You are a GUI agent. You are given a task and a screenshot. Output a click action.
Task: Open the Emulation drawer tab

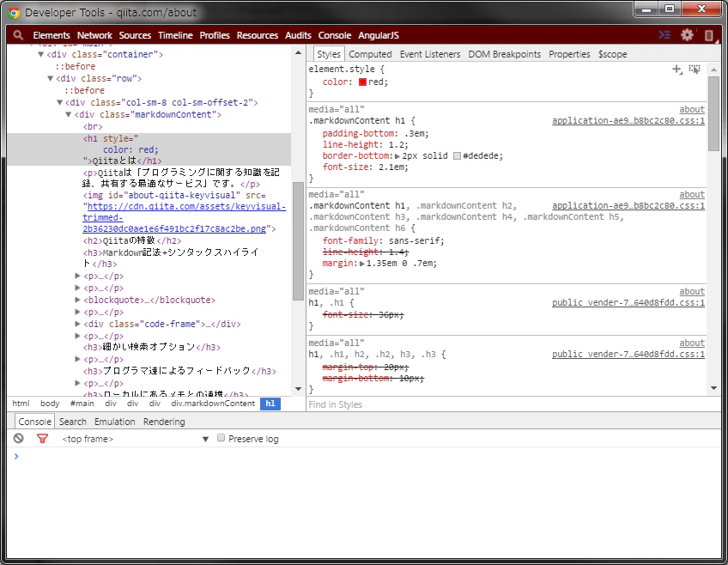pyautogui.click(x=115, y=422)
